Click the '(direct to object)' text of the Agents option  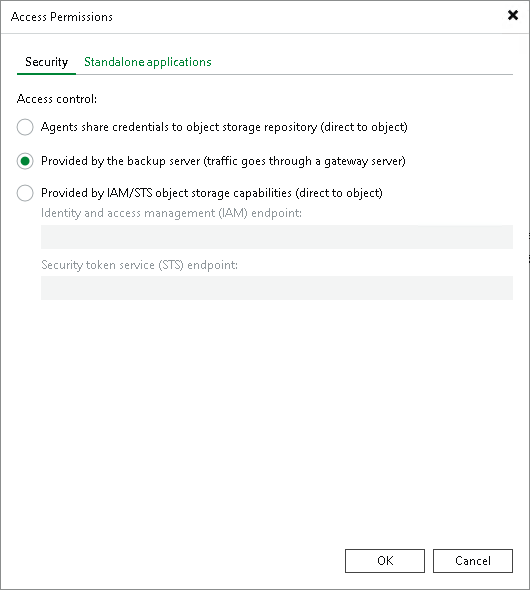click(364, 127)
